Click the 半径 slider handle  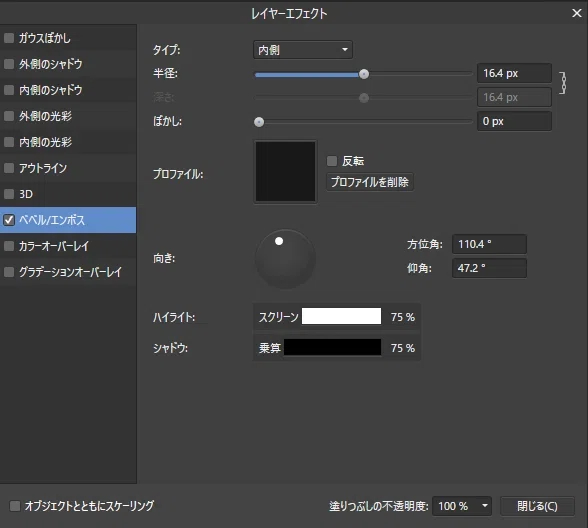(x=364, y=74)
